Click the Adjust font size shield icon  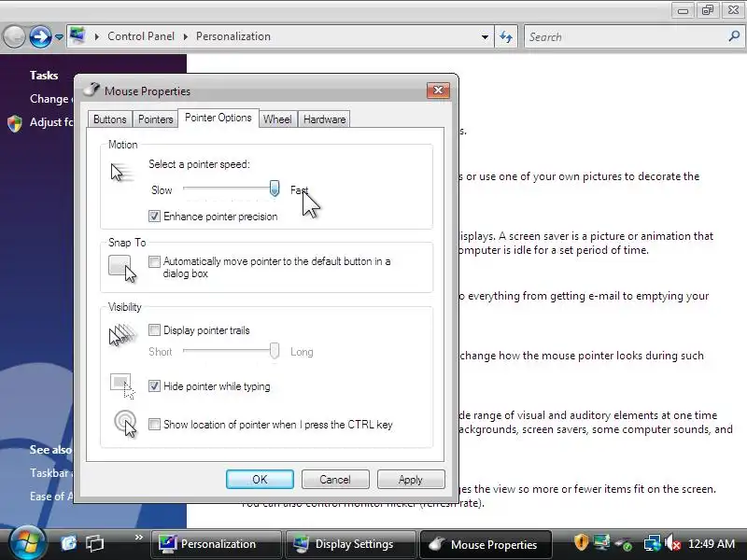(15, 123)
